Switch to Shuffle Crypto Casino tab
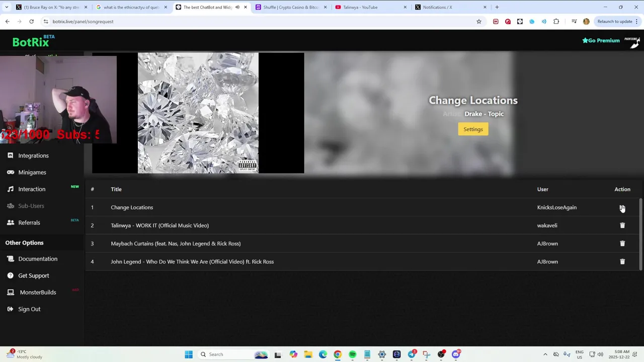This screenshot has width=644, height=362. [290, 7]
